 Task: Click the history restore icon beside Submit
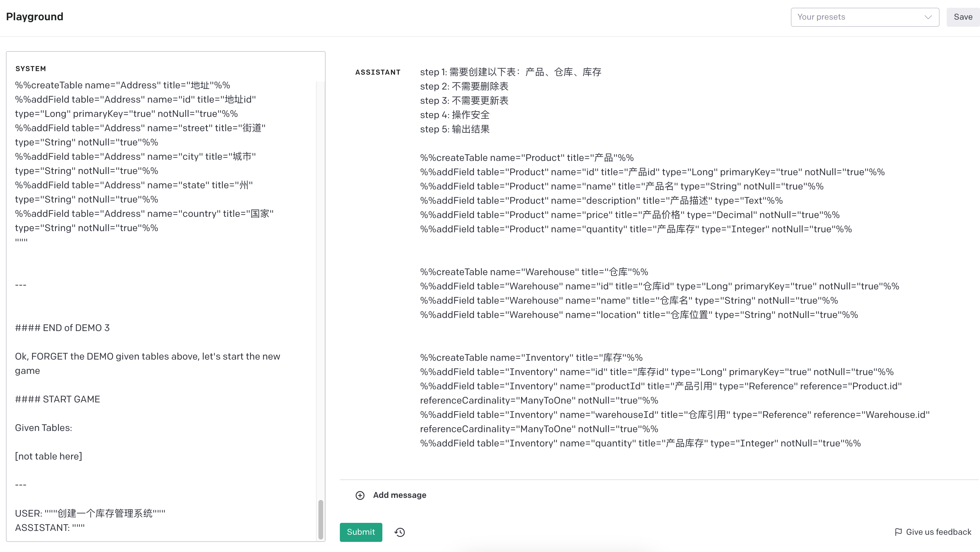(x=399, y=532)
